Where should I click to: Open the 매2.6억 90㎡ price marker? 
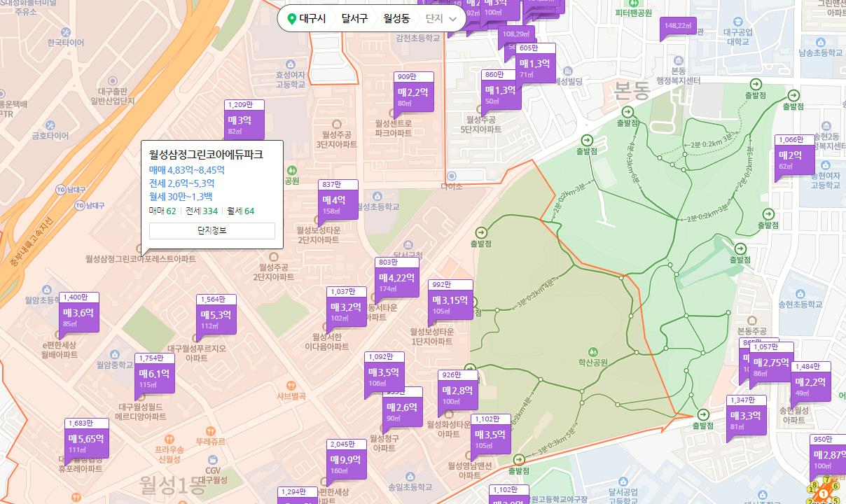click(x=403, y=411)
